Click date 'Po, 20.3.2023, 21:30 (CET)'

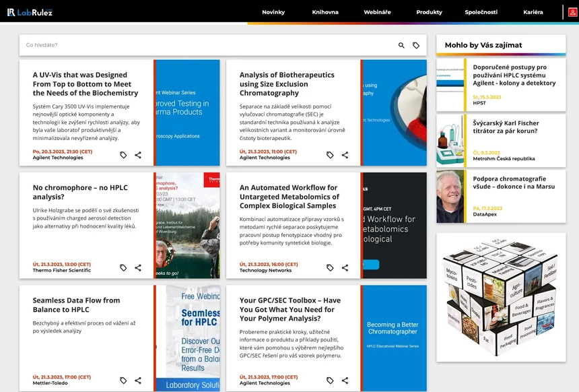point(63,152)
